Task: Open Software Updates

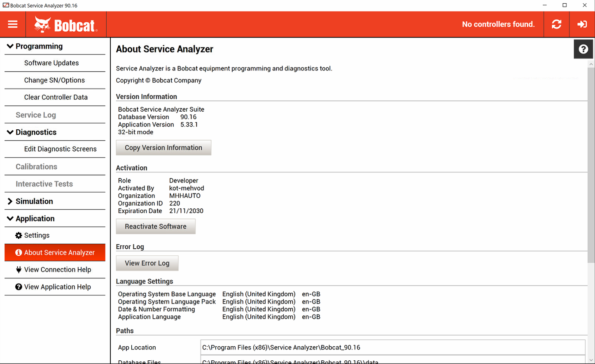Action: (55, 63)
